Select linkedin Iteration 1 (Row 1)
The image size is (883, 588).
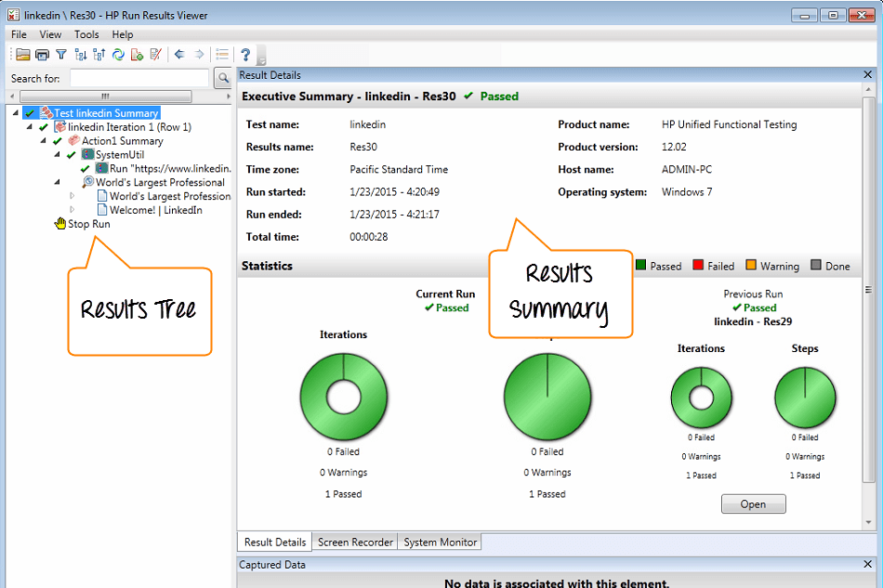129,127
